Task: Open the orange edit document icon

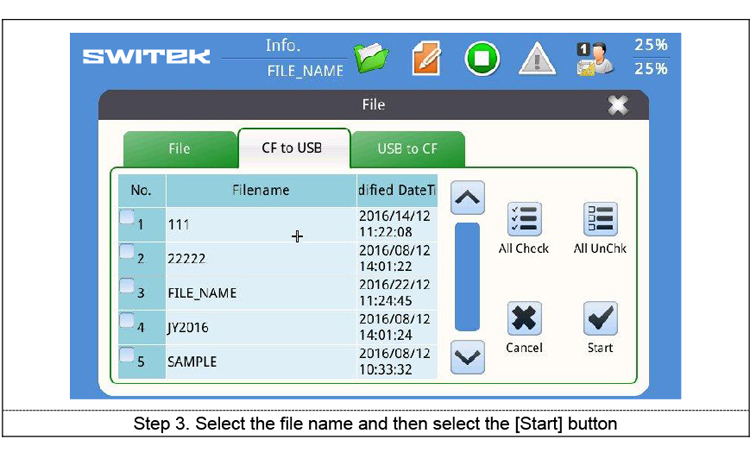Action: [x=426, y=58]
